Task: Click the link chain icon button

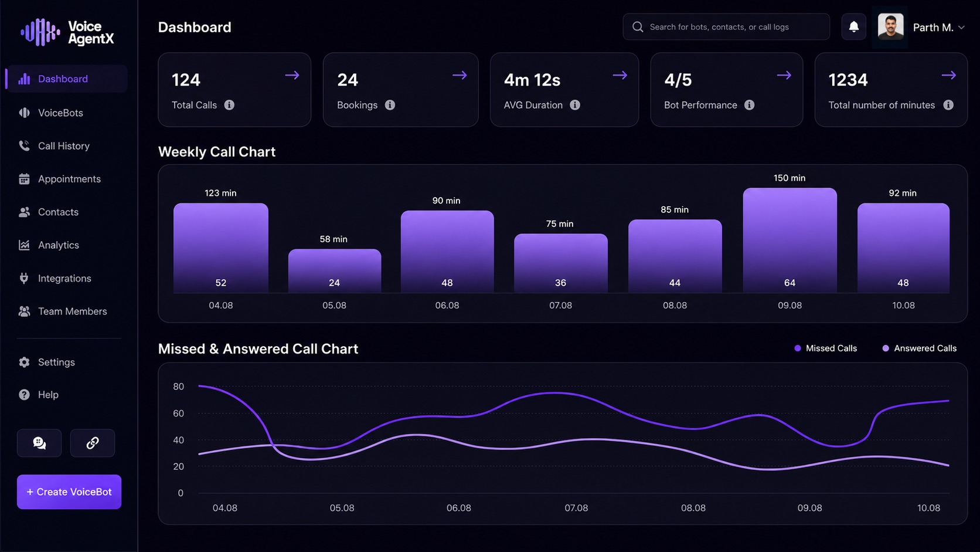Action: pyautogui.click(x=93, y=443)
